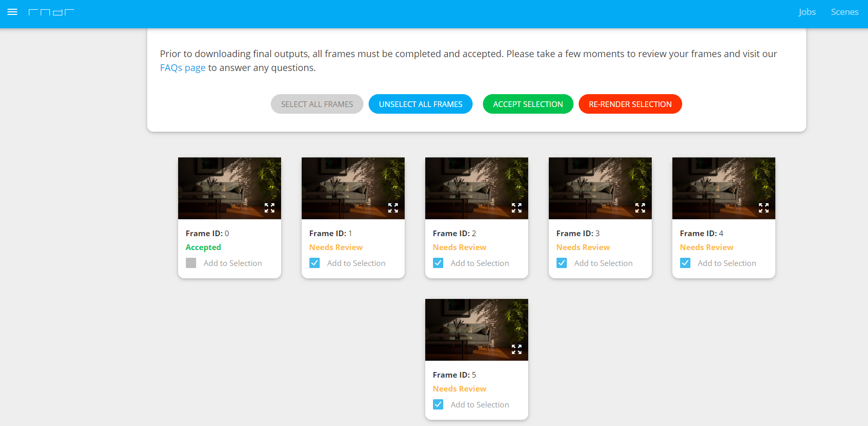The width and height of the screenshot is (868, 426).
Task: Click the Frame ID: 1 label
Action: coord(331,234)
